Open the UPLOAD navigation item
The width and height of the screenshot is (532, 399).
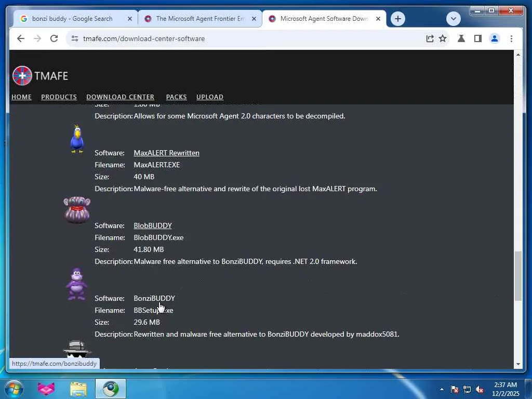(210, 97)
